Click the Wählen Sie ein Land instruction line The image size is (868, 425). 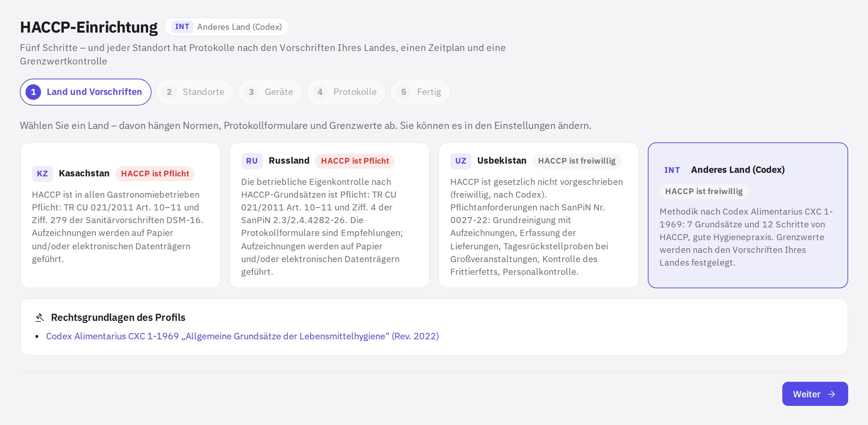[x=305, y=126]
